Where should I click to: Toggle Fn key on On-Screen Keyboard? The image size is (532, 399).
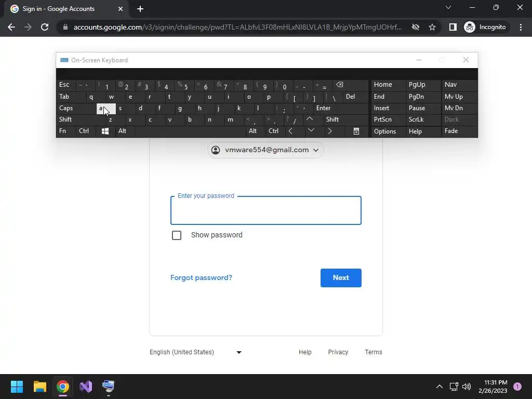[66, 131]
